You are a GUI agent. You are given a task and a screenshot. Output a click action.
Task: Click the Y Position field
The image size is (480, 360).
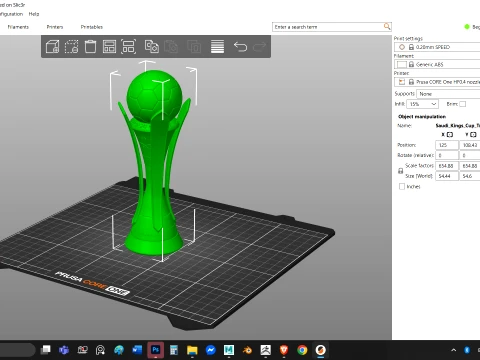[470, 145]
